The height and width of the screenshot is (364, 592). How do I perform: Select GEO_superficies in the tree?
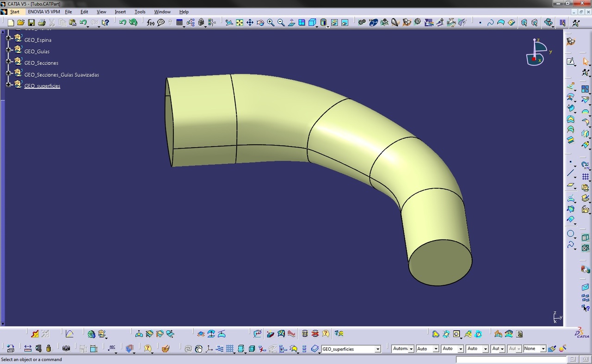[42, 86]
